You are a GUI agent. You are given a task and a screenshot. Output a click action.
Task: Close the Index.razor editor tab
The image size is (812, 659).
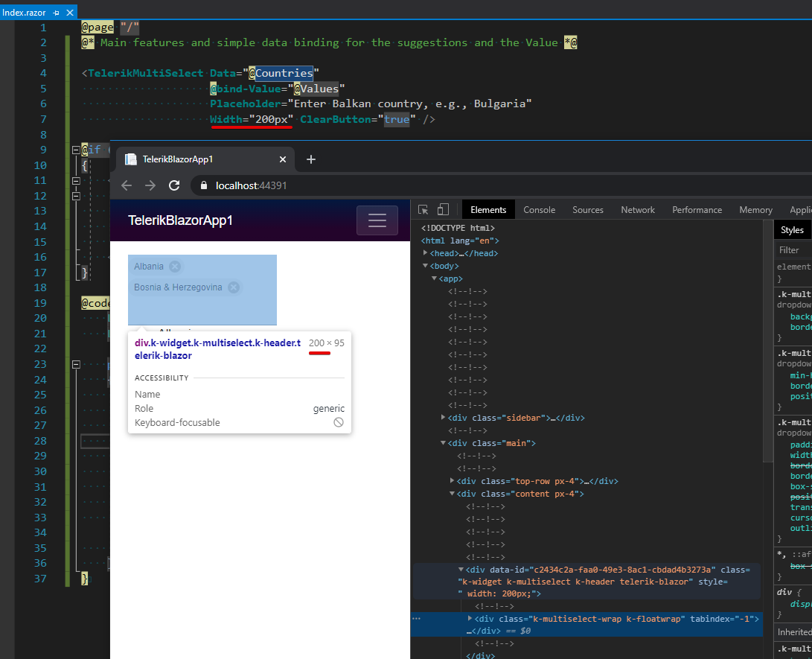70,13
